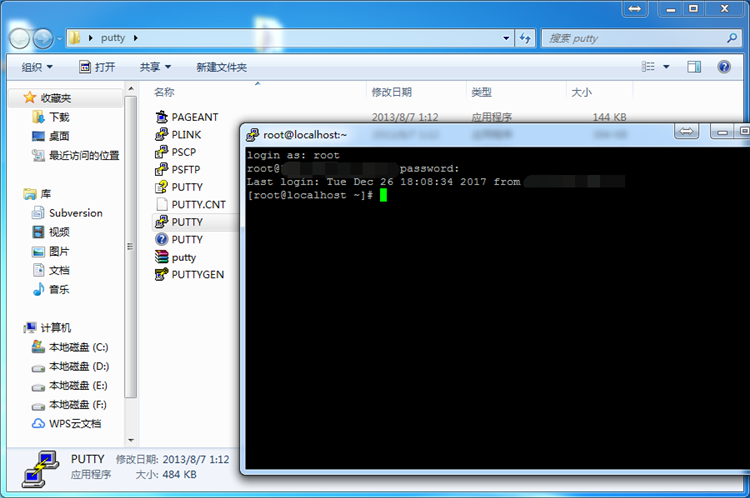Select the PSFTP file icon
Viewport: 750px width, 498px height.
[x=162, y=170]
